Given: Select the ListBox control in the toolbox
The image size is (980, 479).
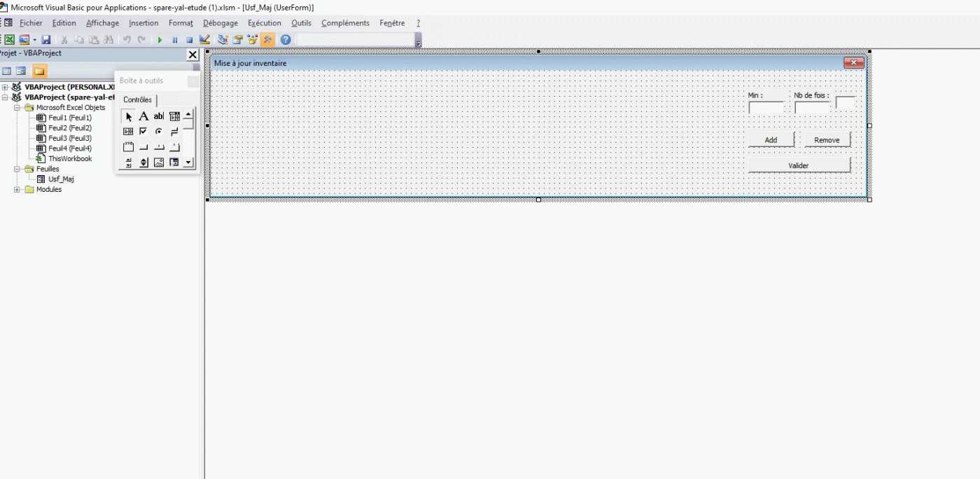Looking at the screenshot, I should [x=128, y=132].
